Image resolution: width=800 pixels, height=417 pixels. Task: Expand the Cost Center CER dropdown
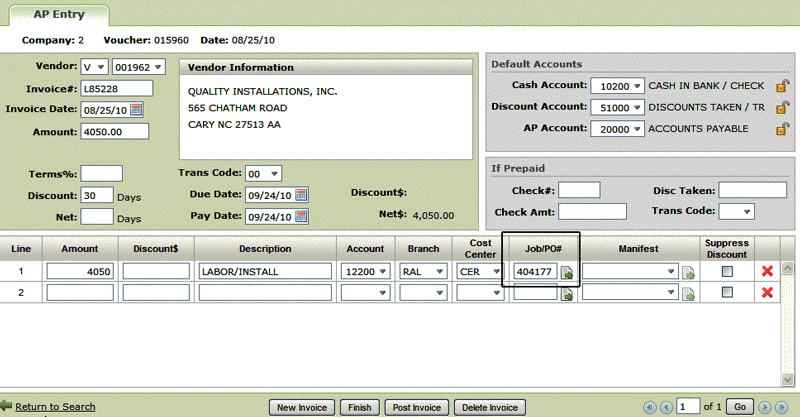(496, 271)
